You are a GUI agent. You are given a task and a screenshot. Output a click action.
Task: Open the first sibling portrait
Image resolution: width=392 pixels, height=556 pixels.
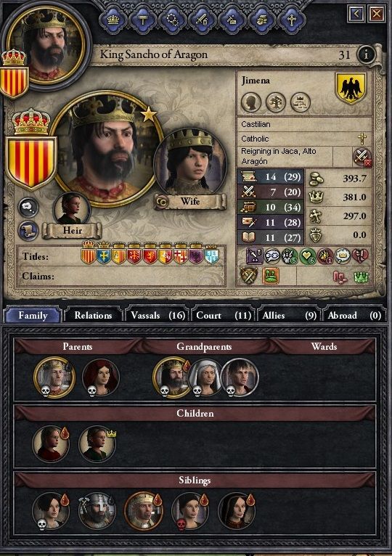click(50, 511)
